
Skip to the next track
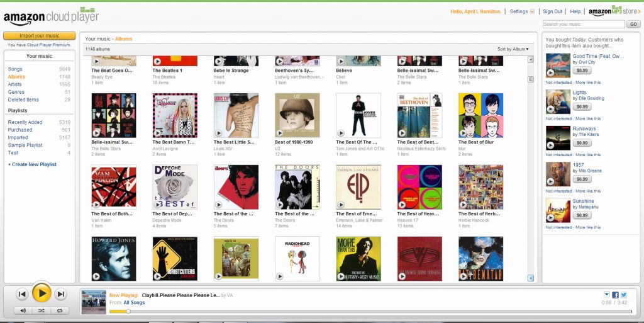(61, 294)
